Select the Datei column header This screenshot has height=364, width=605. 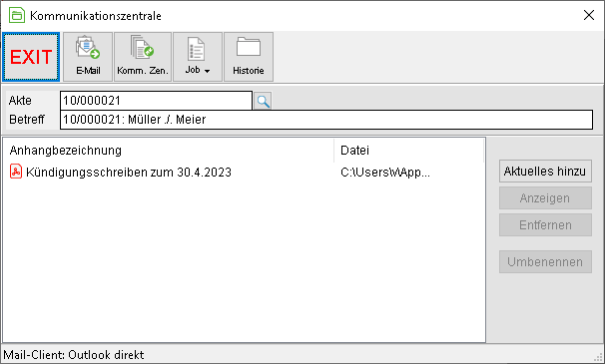(409, 151)
